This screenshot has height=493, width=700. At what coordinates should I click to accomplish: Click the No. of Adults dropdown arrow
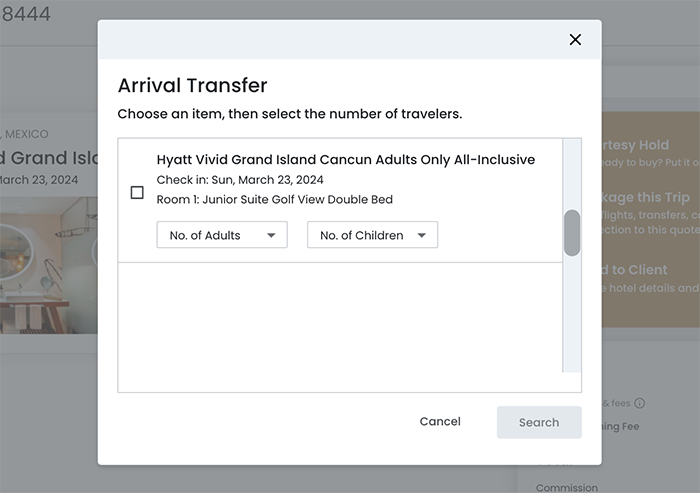tap(271, 236)
